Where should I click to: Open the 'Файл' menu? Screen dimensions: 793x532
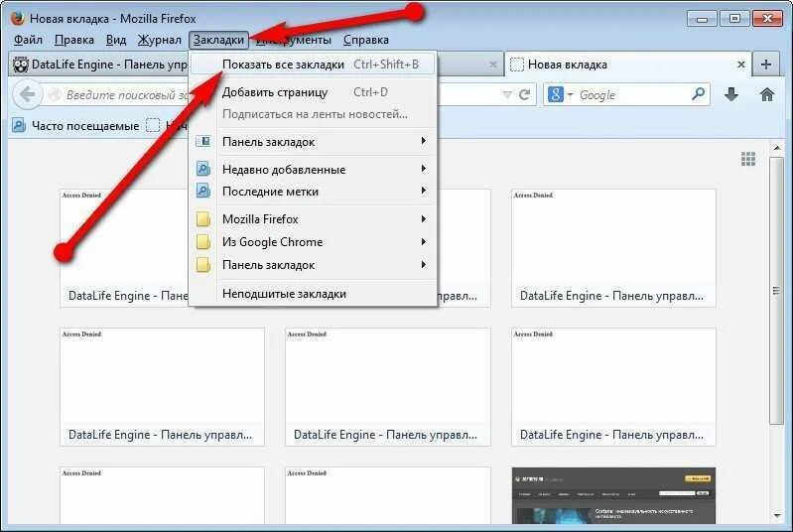[x=28, y=40]
